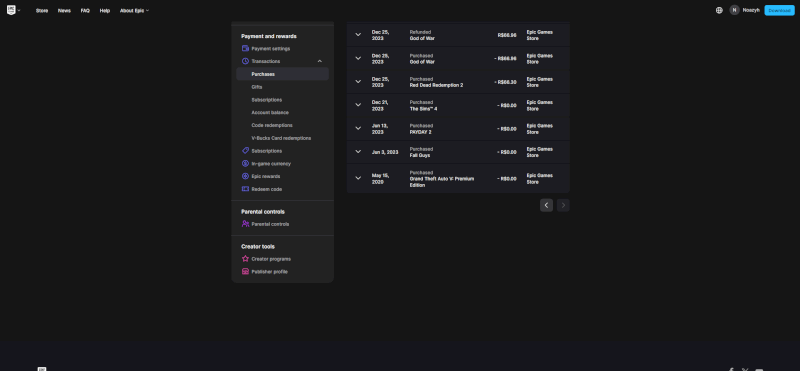The height and width of the screenshot is (371, 800).
Task: Click the disabled next page arrow
Action: pyautogui.click(x=563, y=205)
